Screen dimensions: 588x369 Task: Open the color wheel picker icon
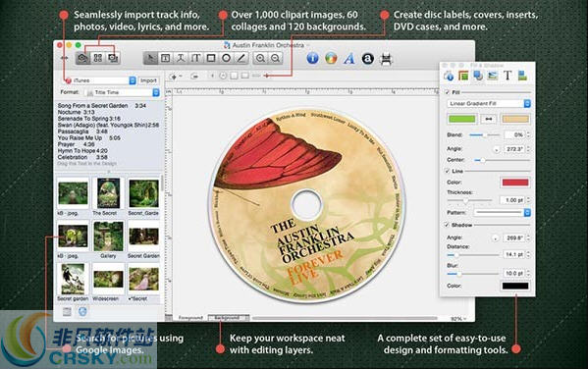pyautogui.click(x=331, y=58)
